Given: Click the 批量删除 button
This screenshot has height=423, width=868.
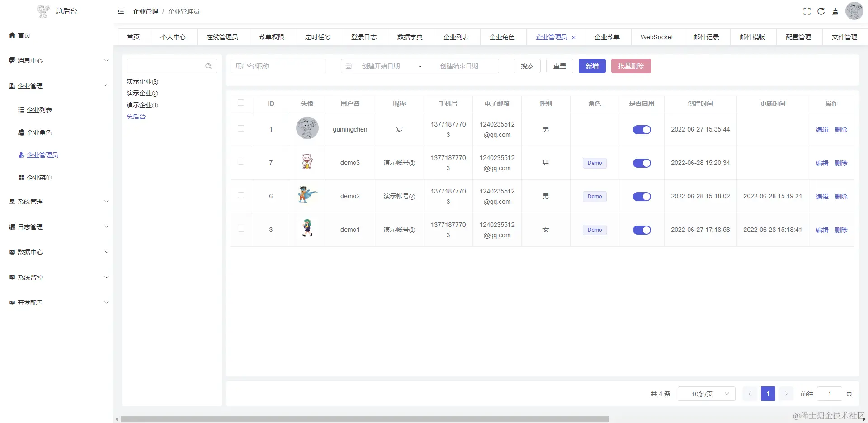Looking at the screenshot, I should (631, 66).
